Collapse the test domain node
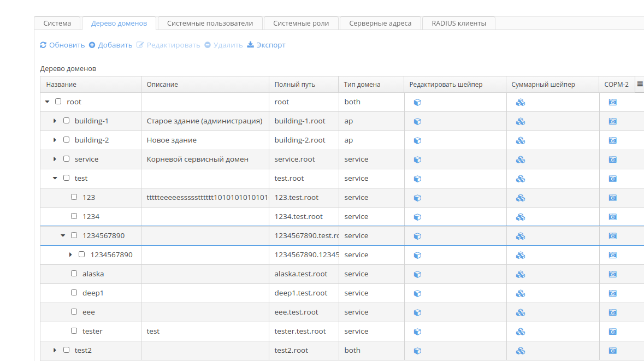Screen dimensions: 644x361 click(x=55, y=178)
